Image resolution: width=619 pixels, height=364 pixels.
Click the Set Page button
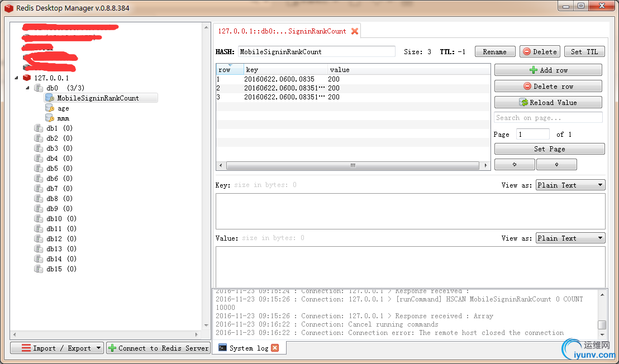[550, 149]
